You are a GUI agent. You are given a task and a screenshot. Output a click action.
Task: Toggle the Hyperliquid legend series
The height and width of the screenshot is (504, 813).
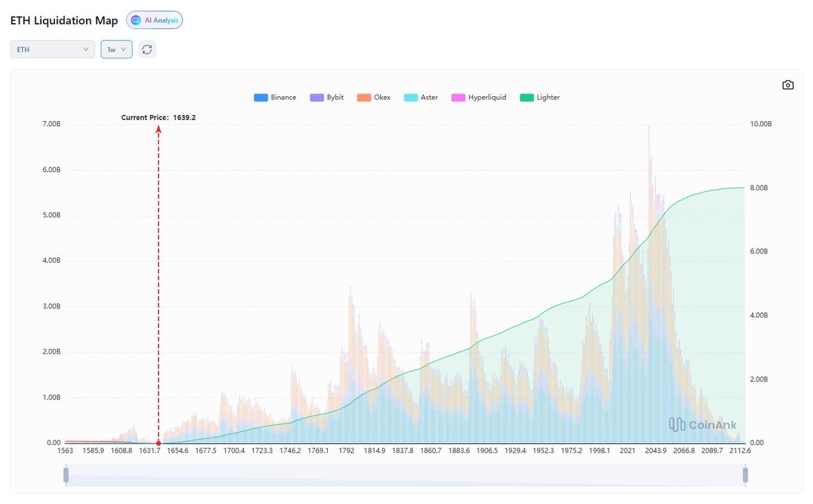[x=479, y=98]
